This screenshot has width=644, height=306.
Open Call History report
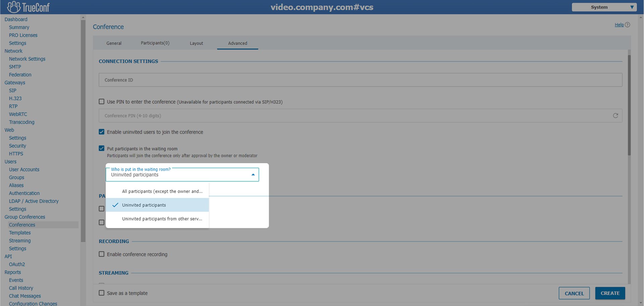21,288
